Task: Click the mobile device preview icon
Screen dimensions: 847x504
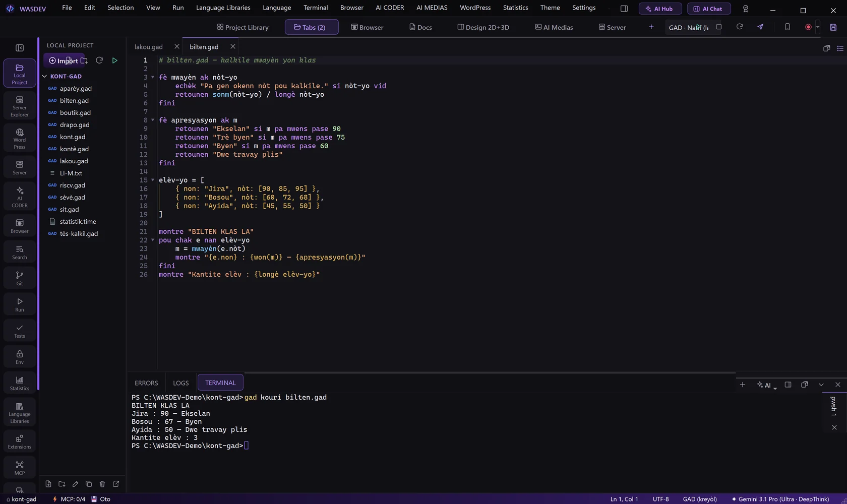Action: pyautogui.click(x=787, y=27)
